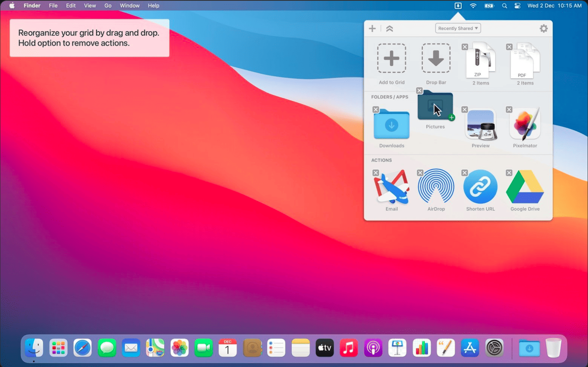Screen dimensions: 588x367
Task: Remove Google Drive with its X badge
Action: point(509,173)
